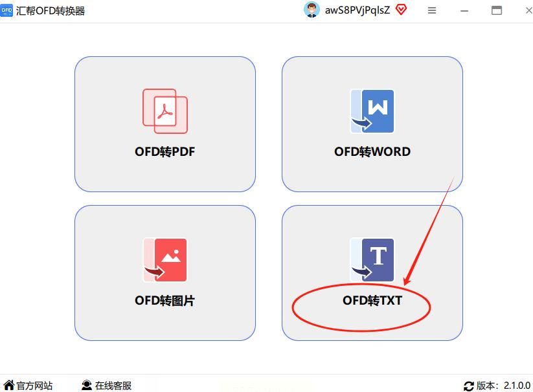Click the OFD转WORD blue W icon
The width and height of the screenshot is (533, 392).
pyautogui.click(x=372, y=111)
